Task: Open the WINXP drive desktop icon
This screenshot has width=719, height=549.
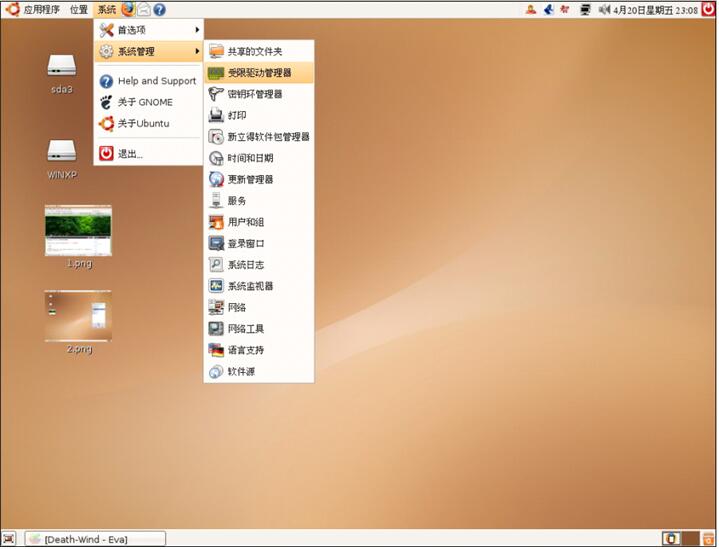Action: pos(62,151)
